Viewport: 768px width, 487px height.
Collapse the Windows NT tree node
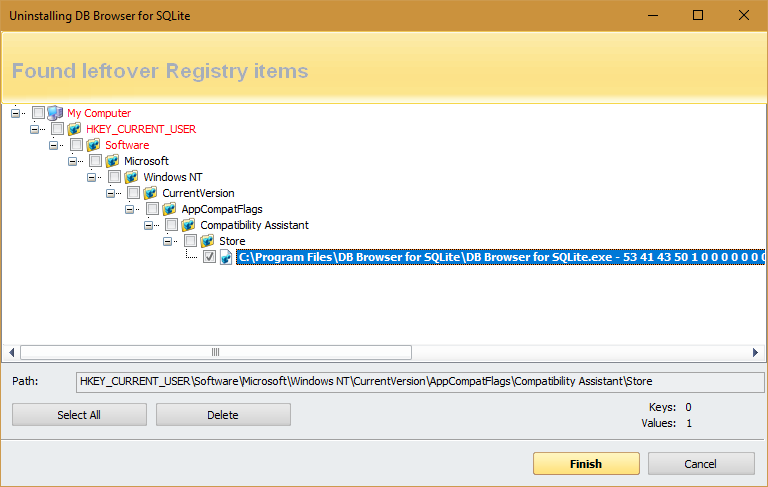coord(92,177)
